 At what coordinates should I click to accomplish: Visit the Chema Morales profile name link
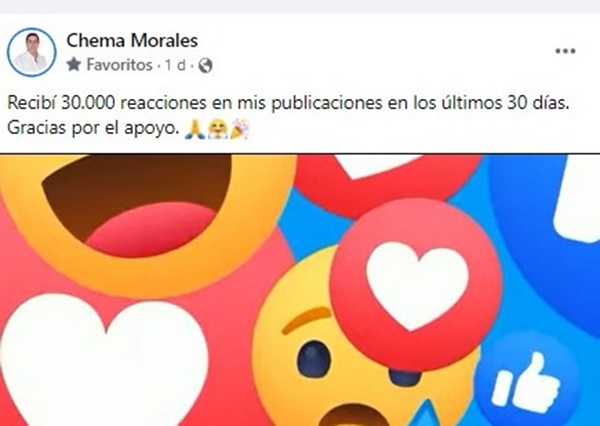coord(132,41)
